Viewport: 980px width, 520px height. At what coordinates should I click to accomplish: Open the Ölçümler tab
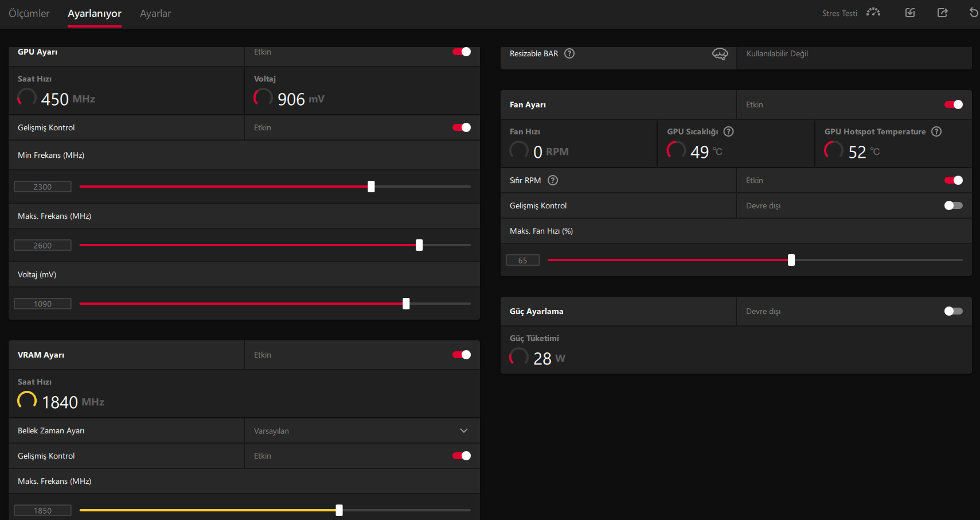29,13
